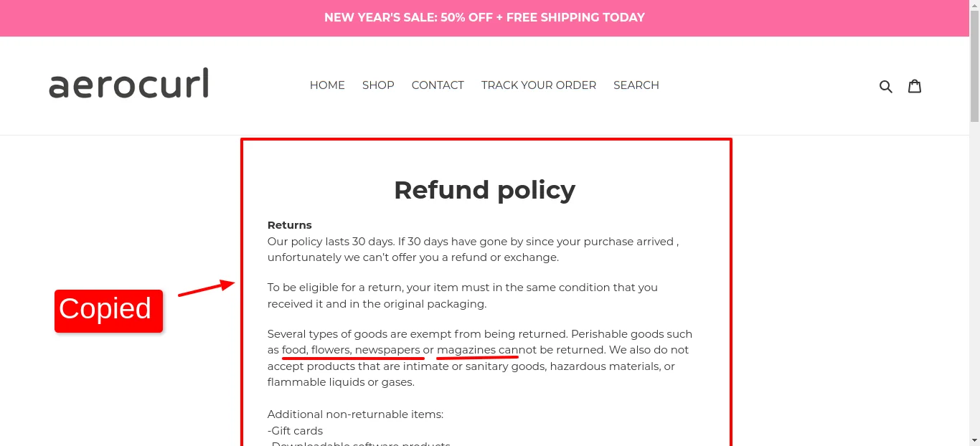This screenshot has width=980, height=446.
Task: Navigate to the HOME page
Action: click(x=327, y=85)
